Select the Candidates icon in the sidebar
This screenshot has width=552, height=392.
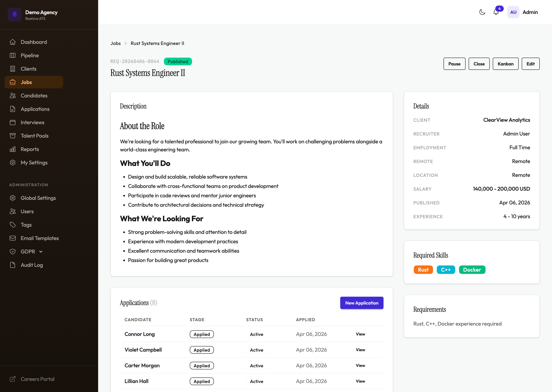click(13, 96)
